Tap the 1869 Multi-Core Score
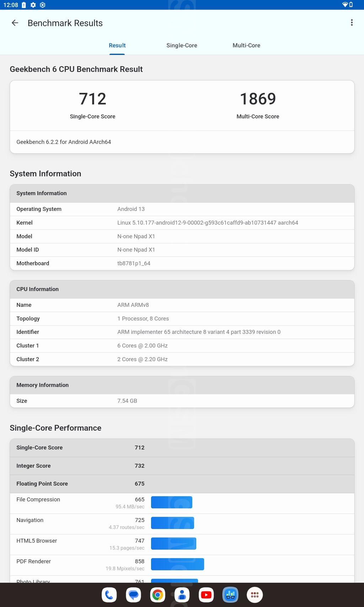The height and width of the screenshot is (607, 364). [x=258, y=99]
